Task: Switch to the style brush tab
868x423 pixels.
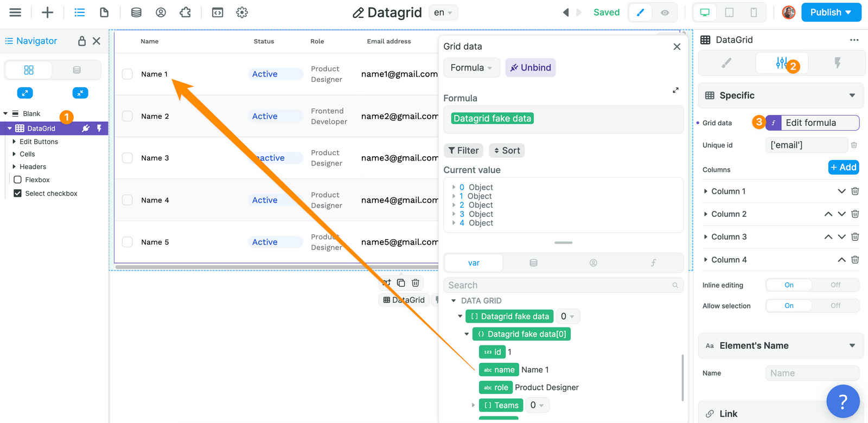Action: (x=726, y=63)
